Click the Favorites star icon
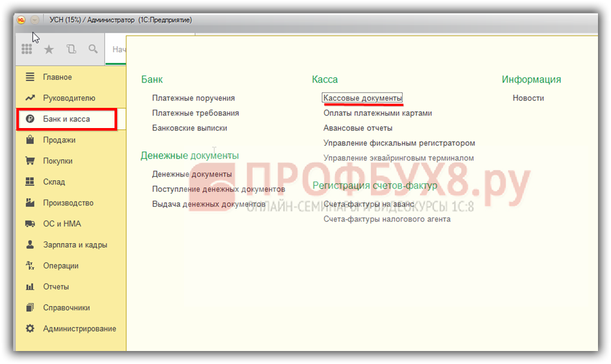 tap(49, 49)
